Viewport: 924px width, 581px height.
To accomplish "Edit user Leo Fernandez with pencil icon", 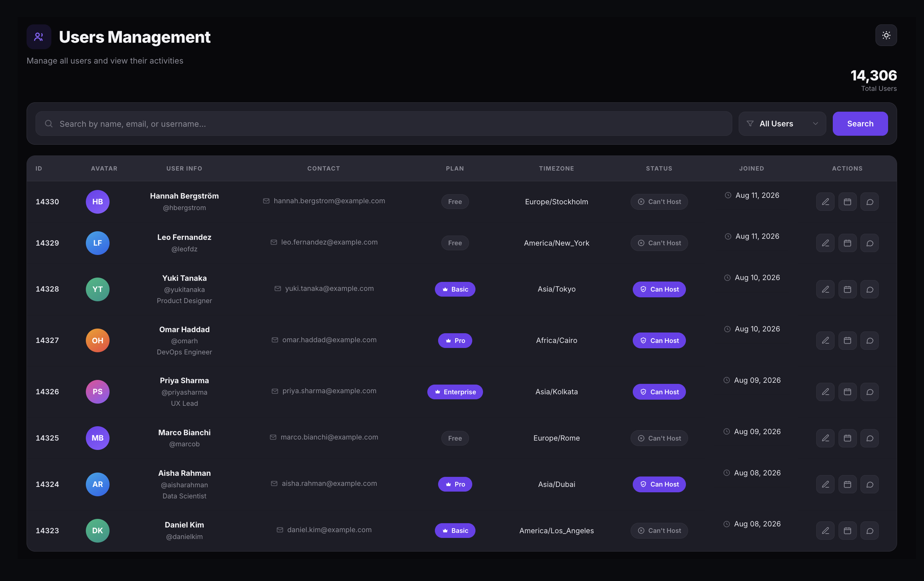I will [x=825, y=243].
